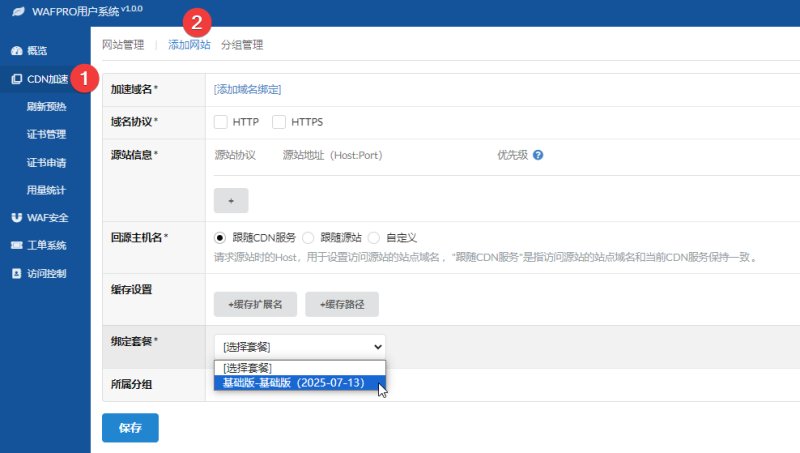This screenshot has height=453, width=800.
Task: Open the 概览 dashboard icon in sidebar
Action: pos(17,51)
